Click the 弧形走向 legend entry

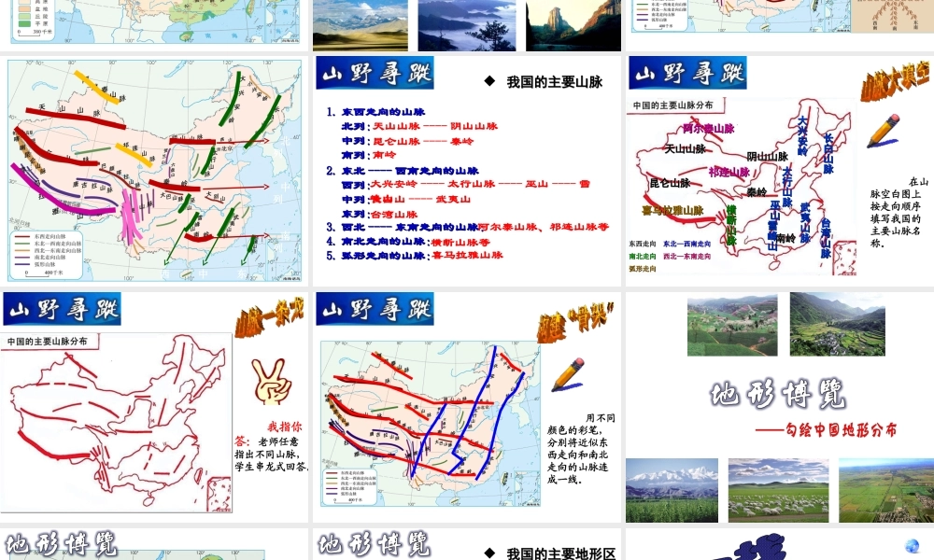click(643, 269)
